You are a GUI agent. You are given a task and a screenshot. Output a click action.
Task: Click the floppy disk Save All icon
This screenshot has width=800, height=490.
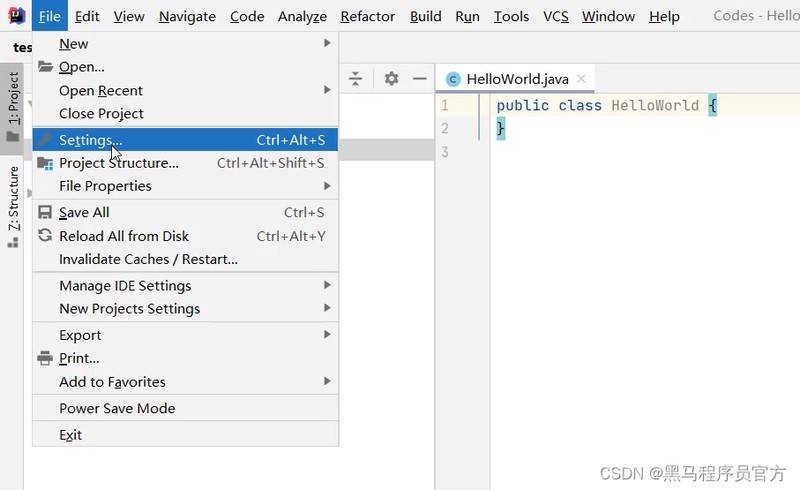45,212
